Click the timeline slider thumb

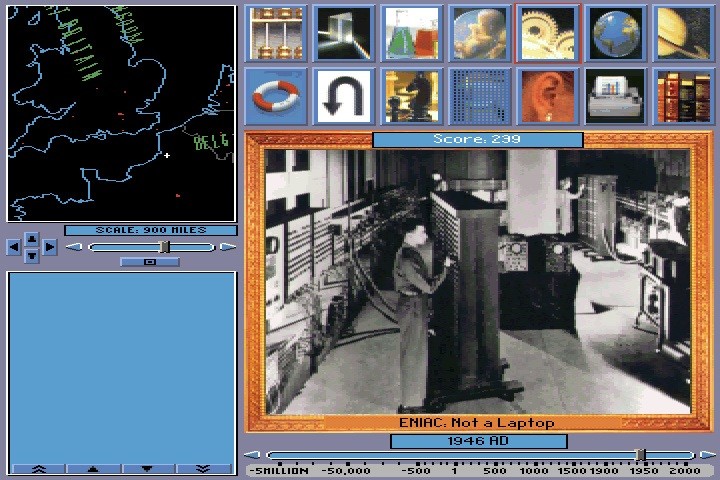point(641,455)
